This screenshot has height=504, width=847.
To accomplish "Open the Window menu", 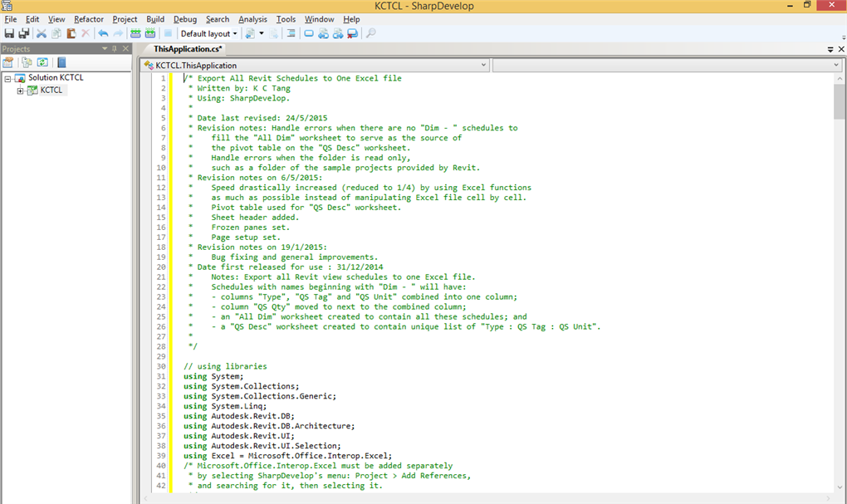I will (x=319, y=19).
